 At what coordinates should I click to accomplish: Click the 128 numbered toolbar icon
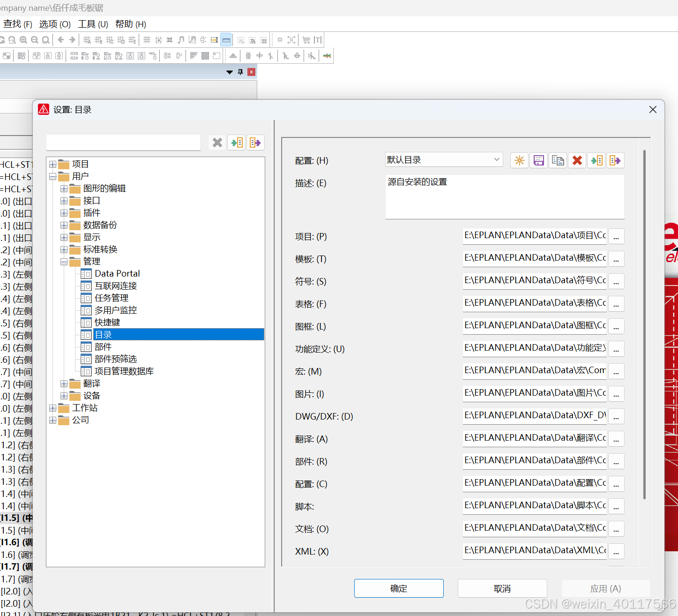[x=215, y=40]
